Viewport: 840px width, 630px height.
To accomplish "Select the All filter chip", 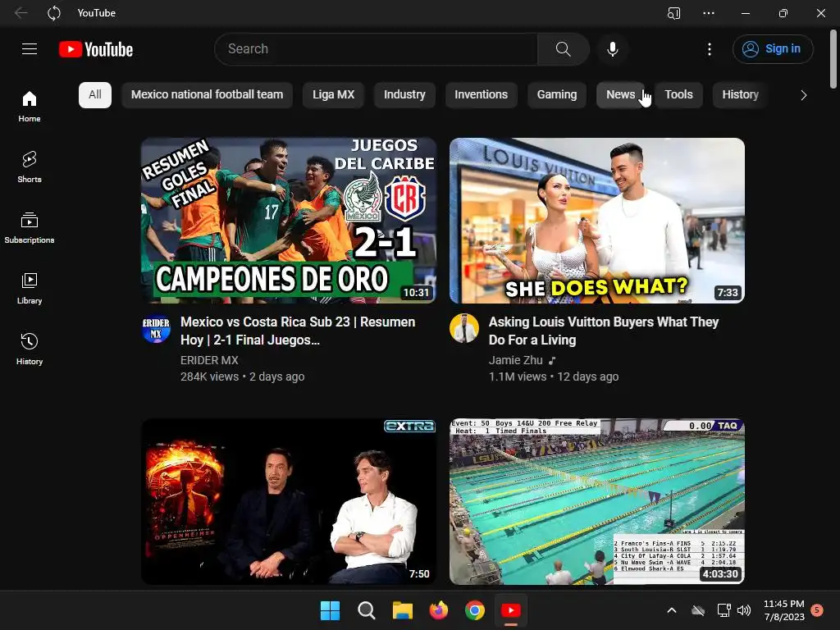I will [x=95, y=95].
